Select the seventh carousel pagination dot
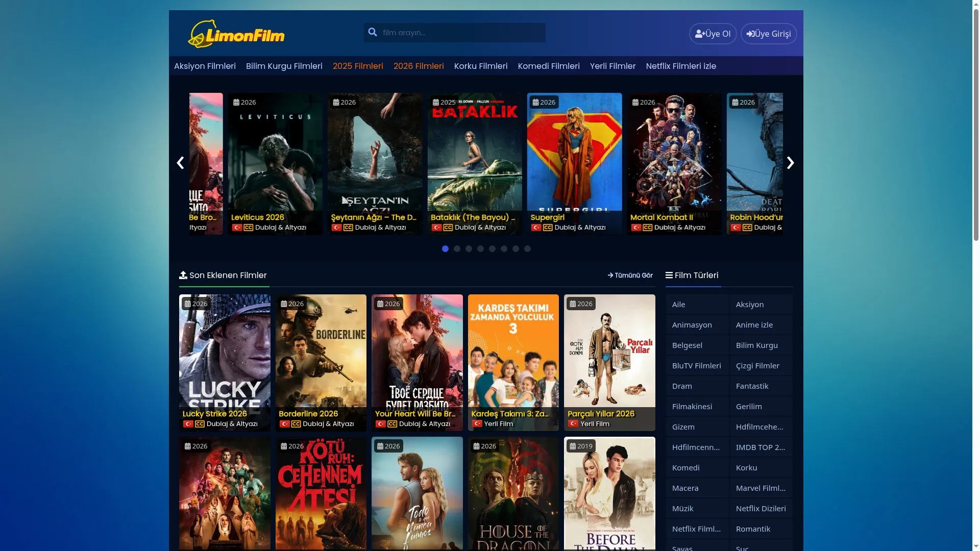Screen dimensions: 980x551 click(x=516, y=249)
